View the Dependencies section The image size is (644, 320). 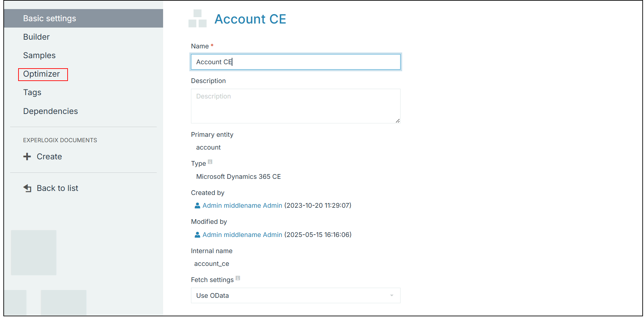coord(50,111)
